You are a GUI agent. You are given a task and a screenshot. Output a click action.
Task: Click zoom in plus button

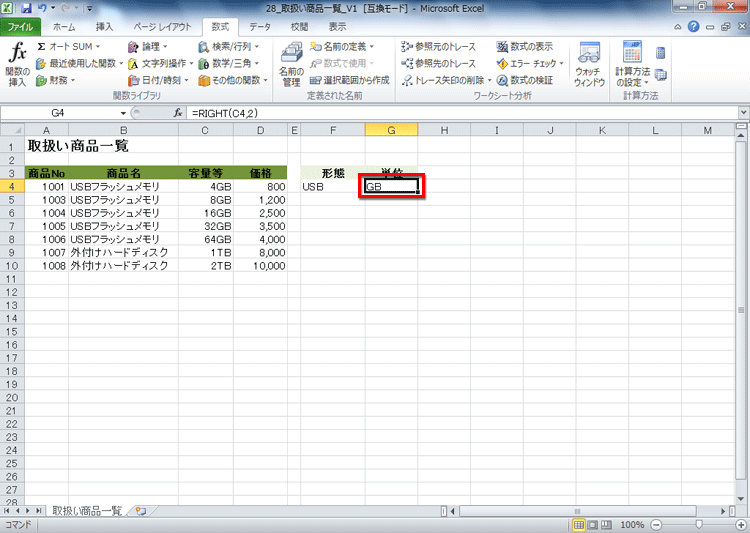pyautogui.click(x=741, y=525)
